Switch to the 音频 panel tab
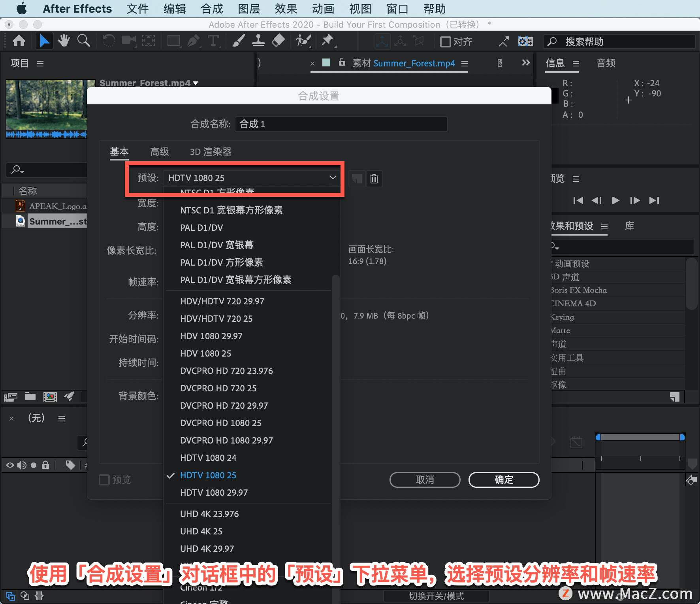The height and width of the screenshot is (604, 700). click(x=606, y=63)
